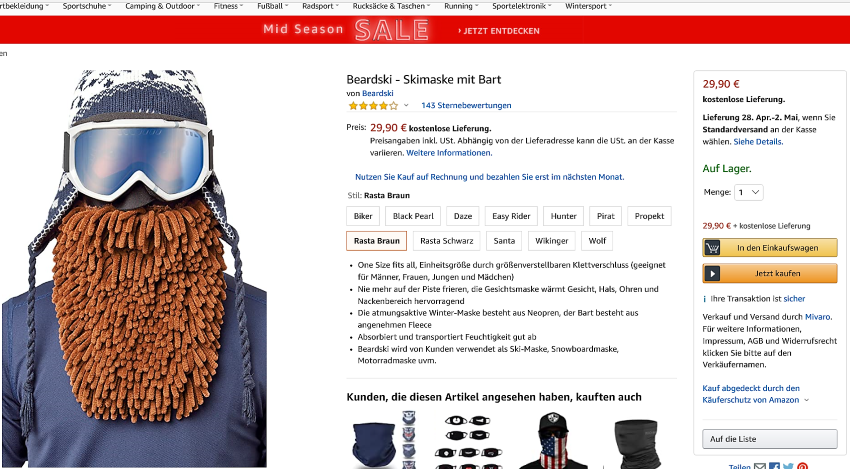Share on Twitter bird icon
The height and width of the screenshot is (469, 850).
(788, 466)
